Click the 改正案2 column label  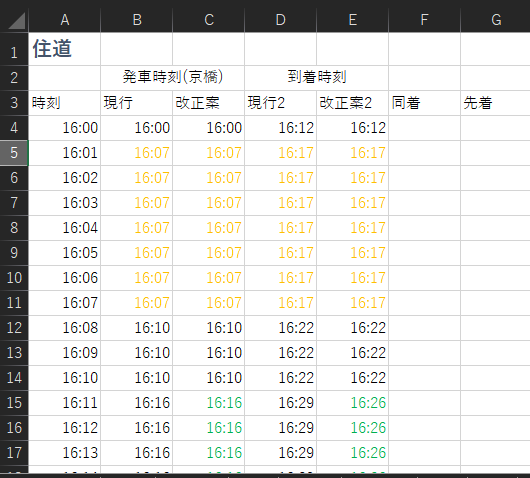(x=353, y=103)
